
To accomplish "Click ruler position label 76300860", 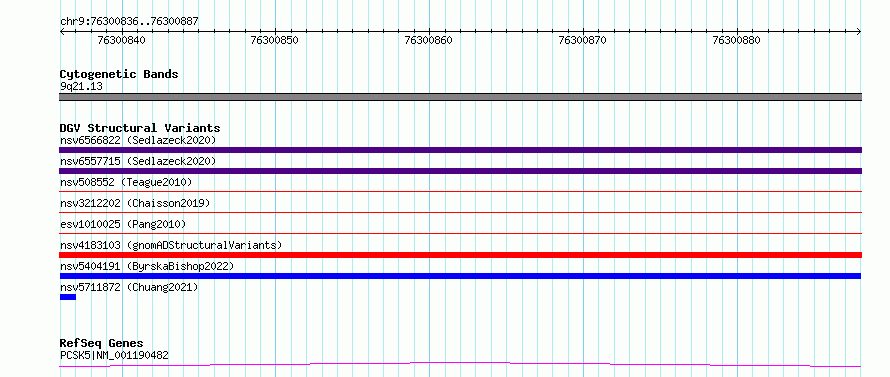I will [429, 40].
